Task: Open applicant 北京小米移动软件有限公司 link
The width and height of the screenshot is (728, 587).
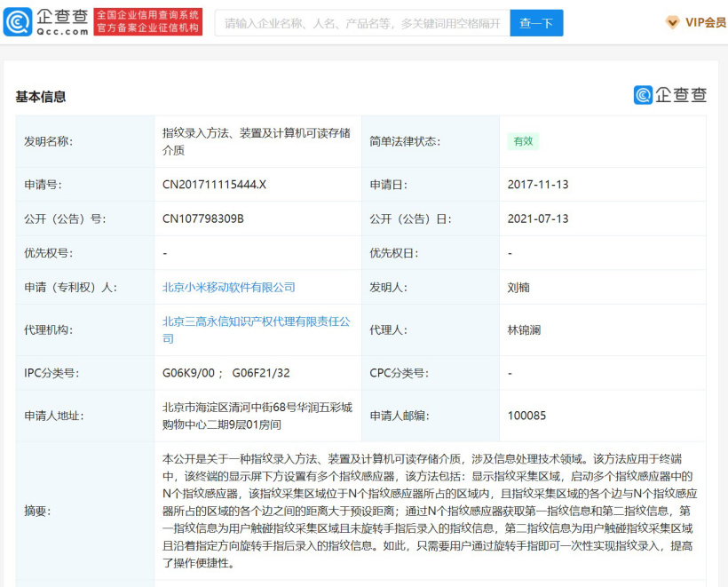Action: [x=229, y=287]
